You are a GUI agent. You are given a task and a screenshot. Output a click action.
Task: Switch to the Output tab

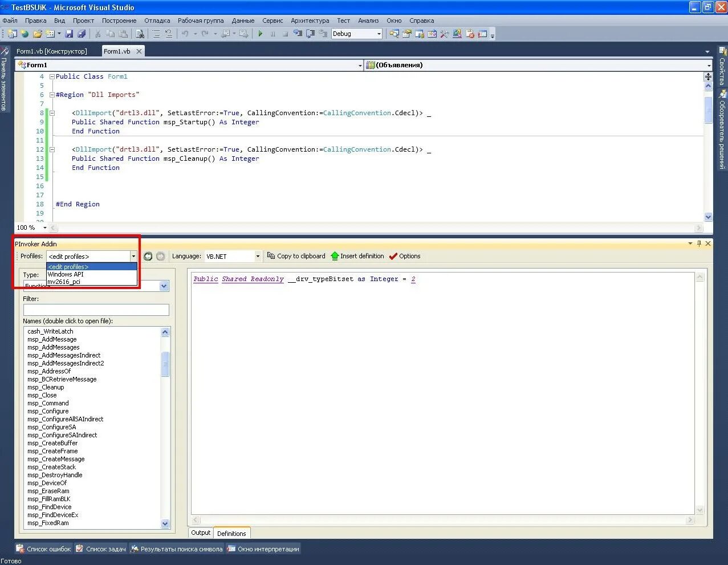tap(201, 533)
